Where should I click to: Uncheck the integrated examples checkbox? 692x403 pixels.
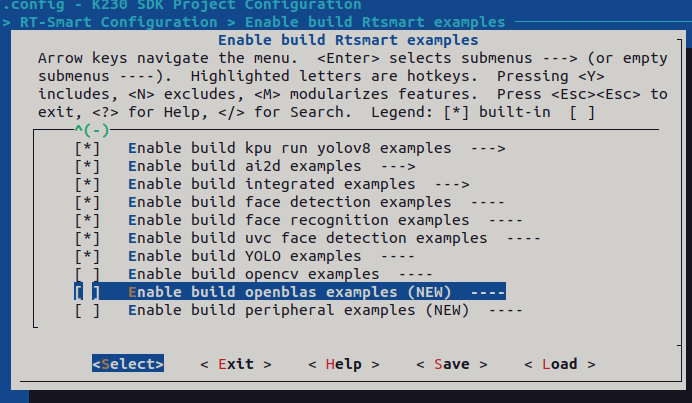[87, 184]
